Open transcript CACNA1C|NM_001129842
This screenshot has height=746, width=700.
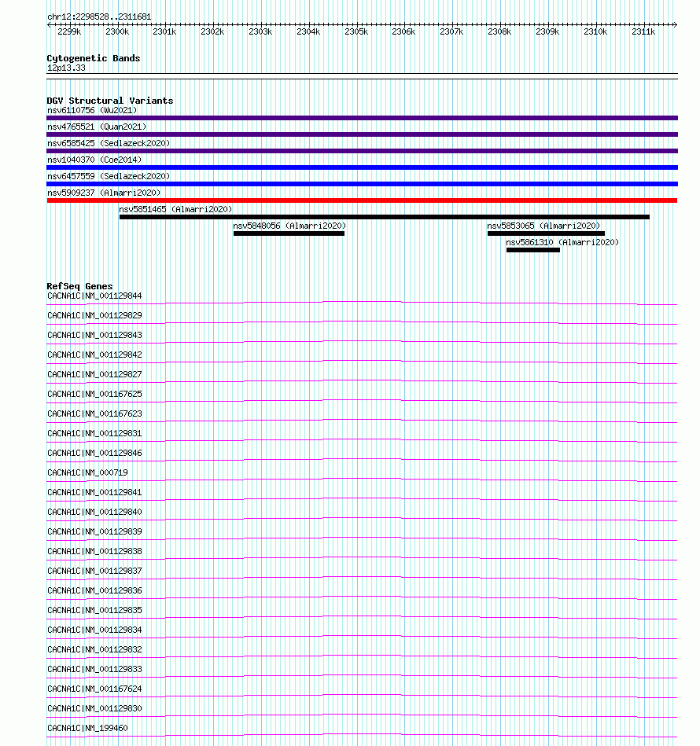[x=94, y=355]
